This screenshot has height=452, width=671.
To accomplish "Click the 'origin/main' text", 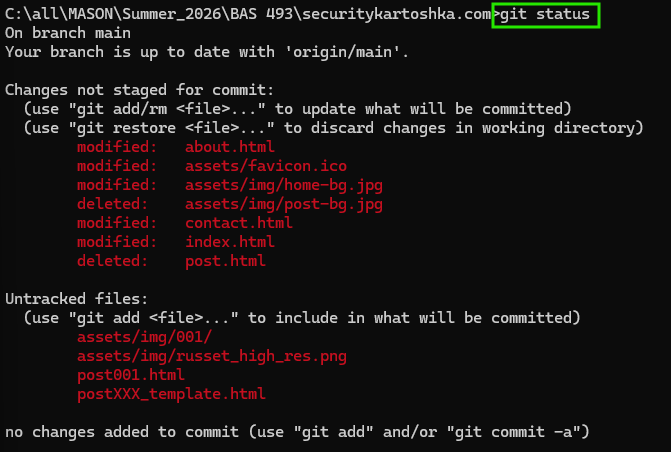I will (347, 52).
